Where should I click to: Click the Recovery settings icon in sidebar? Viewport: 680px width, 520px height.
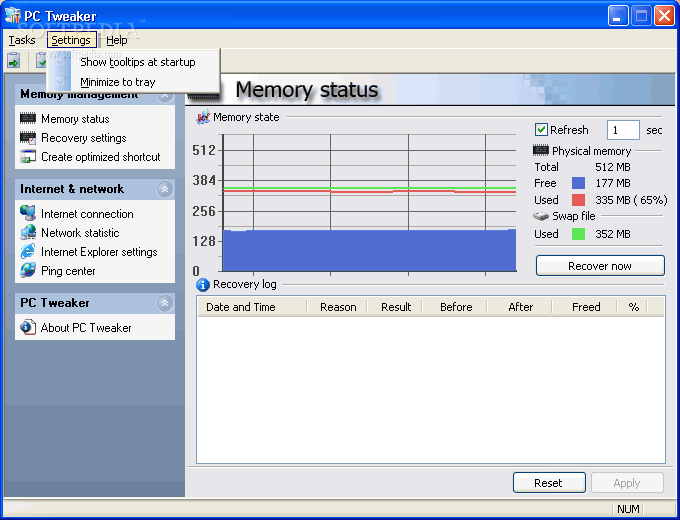point(28,138)
